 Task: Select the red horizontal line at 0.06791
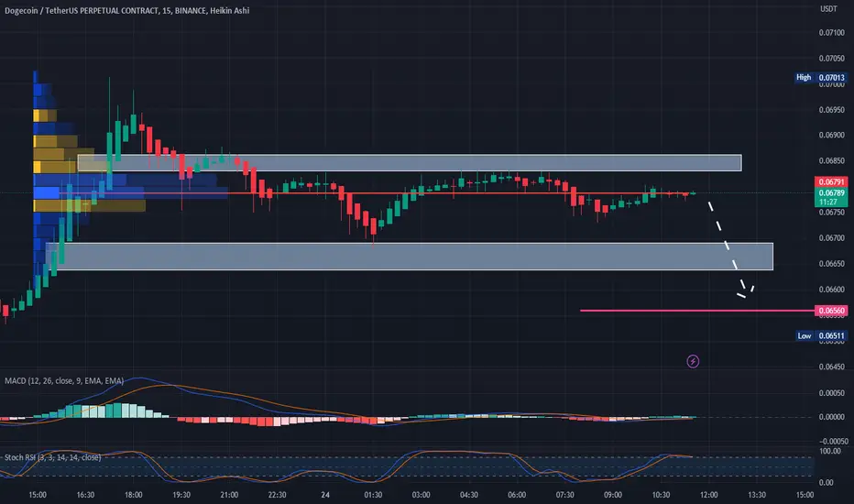coord(376,192)
